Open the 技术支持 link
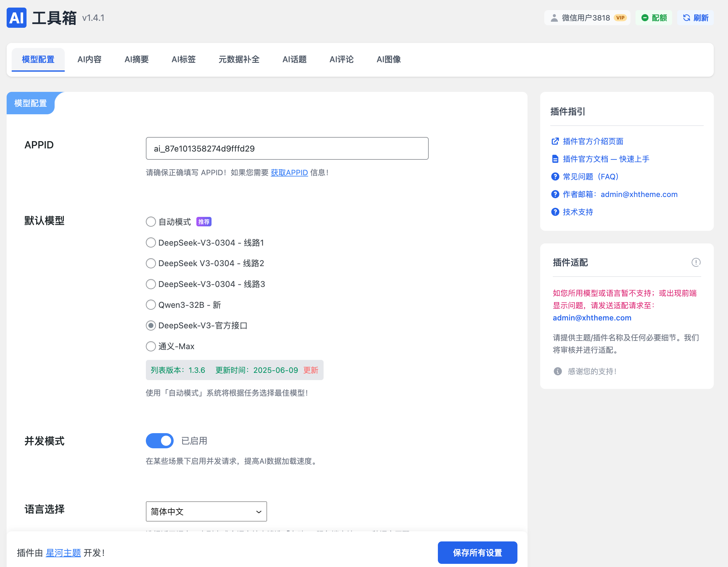Viewport: 728px width, 567px height. (x=578, y=212)
